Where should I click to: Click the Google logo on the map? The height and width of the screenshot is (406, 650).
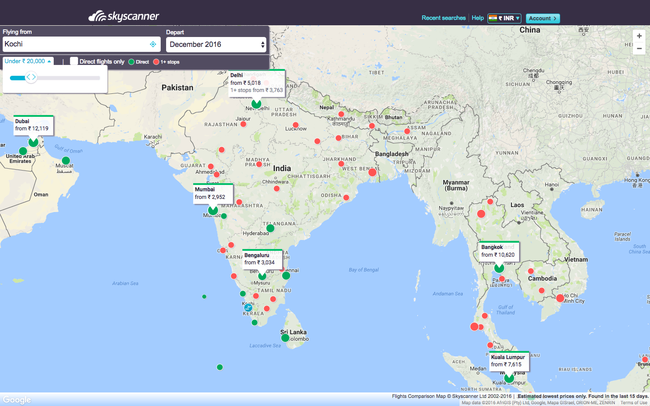pyautogui.click(x=17, y=400)
